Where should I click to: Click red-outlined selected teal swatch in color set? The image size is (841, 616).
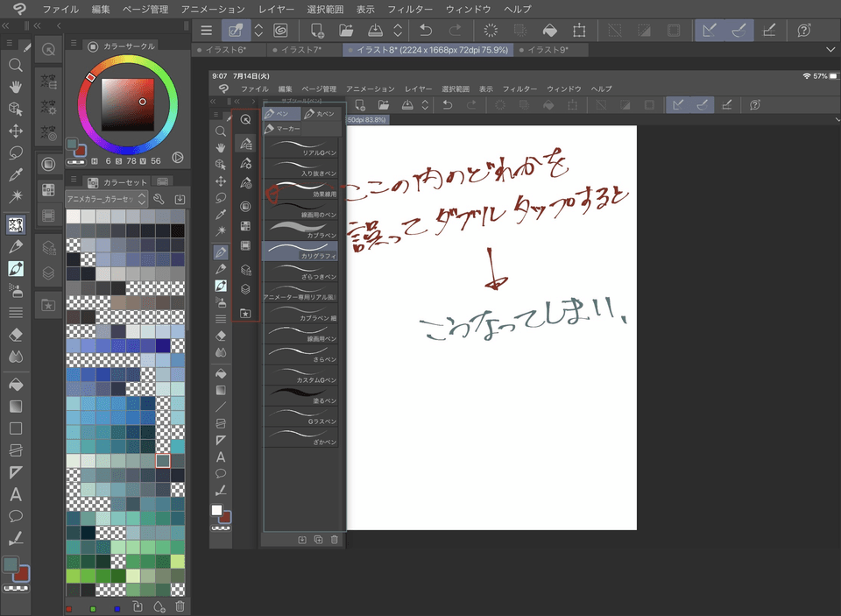pos(163,460)
